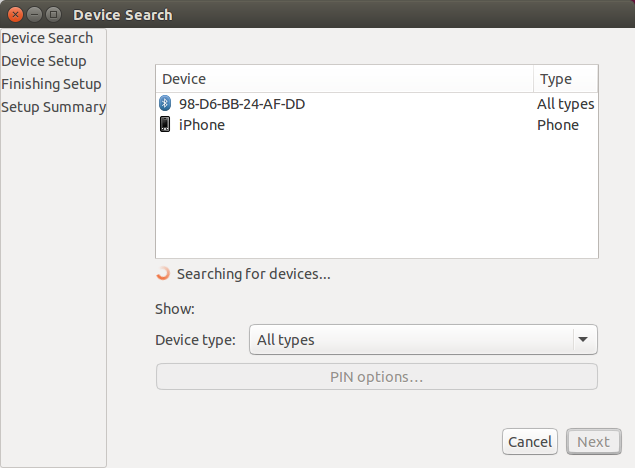
Task: Minimize the Device Search window
Action: coord(34,15)
